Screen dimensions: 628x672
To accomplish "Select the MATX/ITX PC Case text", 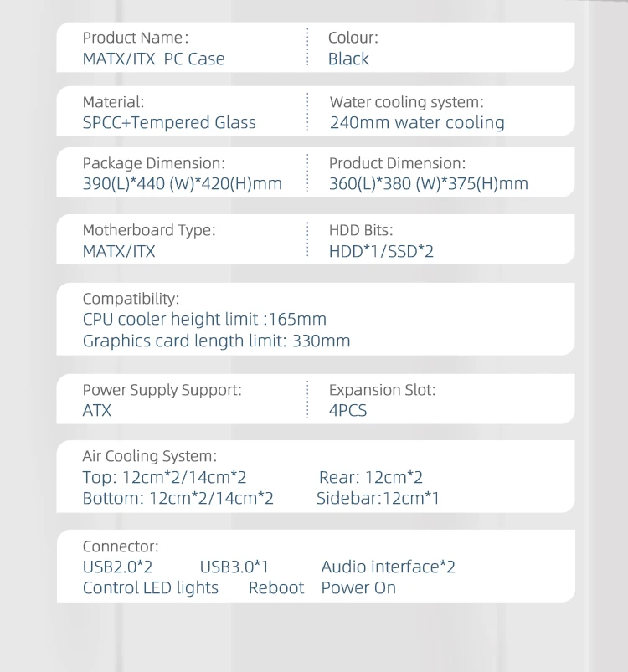I will pyautogui.click(x=153, y=59).
